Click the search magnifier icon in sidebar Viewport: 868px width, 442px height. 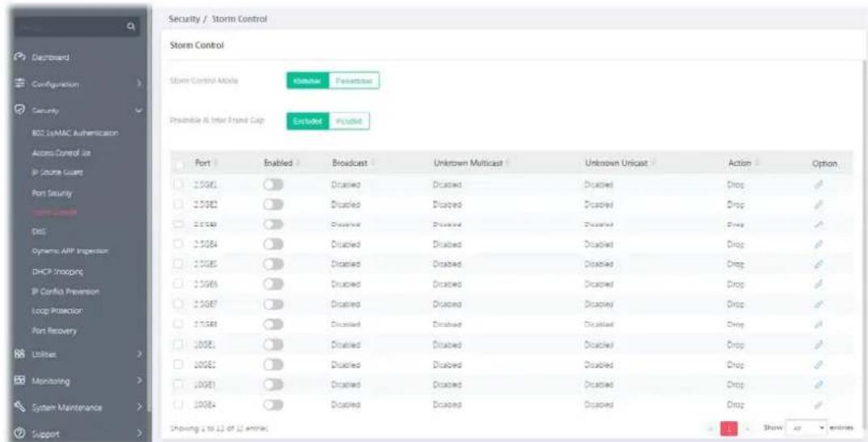pos(129,25)
